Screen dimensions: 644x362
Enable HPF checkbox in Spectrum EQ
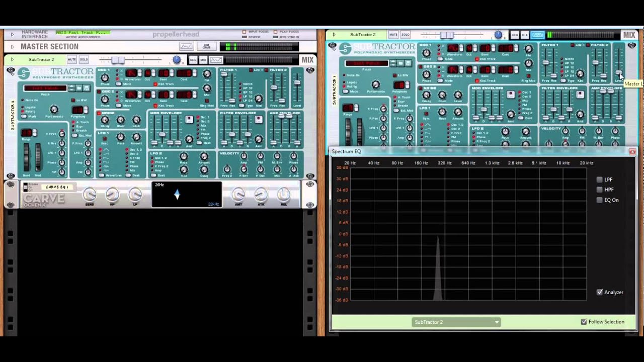[x=599, y=190]
